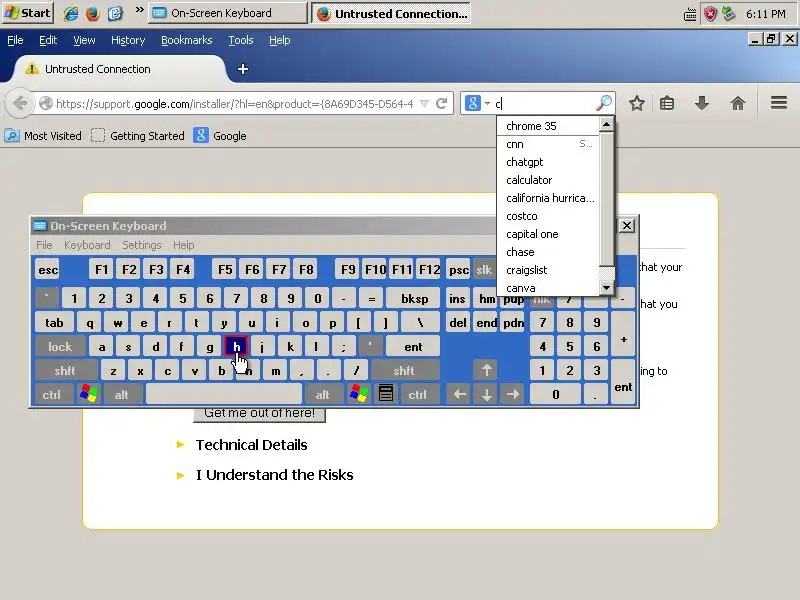Open the Google search engine selector
Screen dimensions: 800x600
click(477, 103)
